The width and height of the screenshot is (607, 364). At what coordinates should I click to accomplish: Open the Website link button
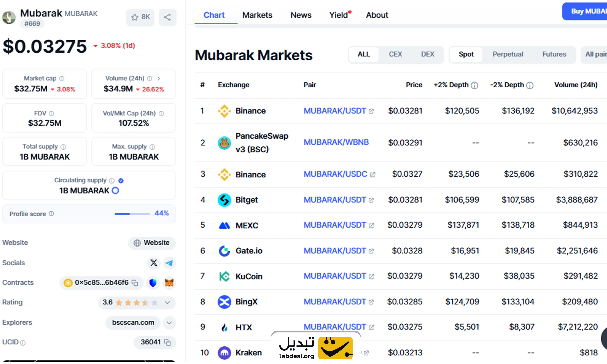[152, 243]
